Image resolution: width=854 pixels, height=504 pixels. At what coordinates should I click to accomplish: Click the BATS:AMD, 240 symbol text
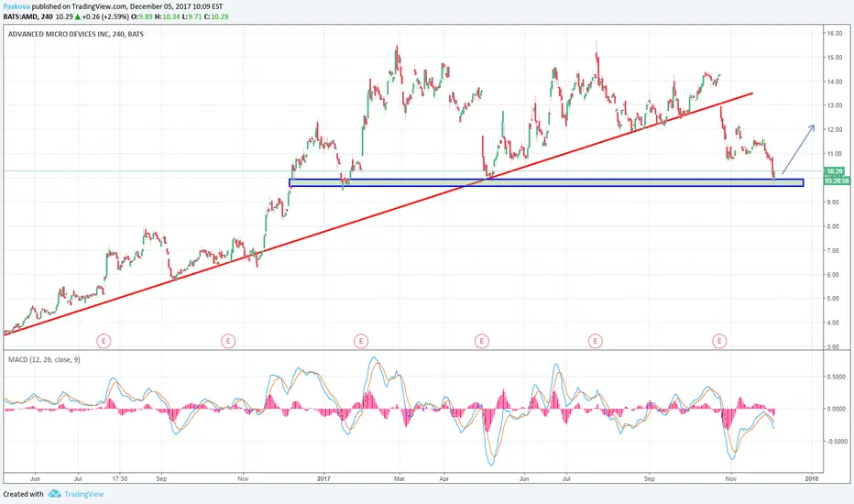click(27, 16)
